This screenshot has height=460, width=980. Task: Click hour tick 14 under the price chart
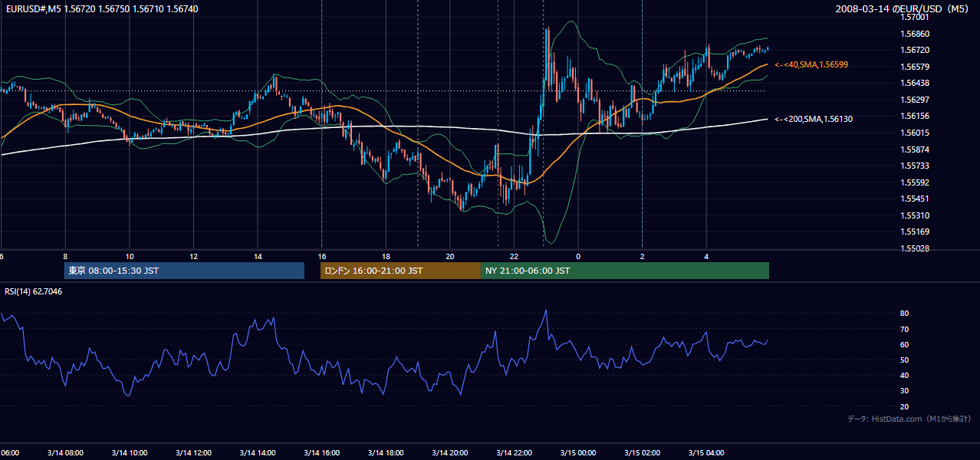[x=258, y=256]
